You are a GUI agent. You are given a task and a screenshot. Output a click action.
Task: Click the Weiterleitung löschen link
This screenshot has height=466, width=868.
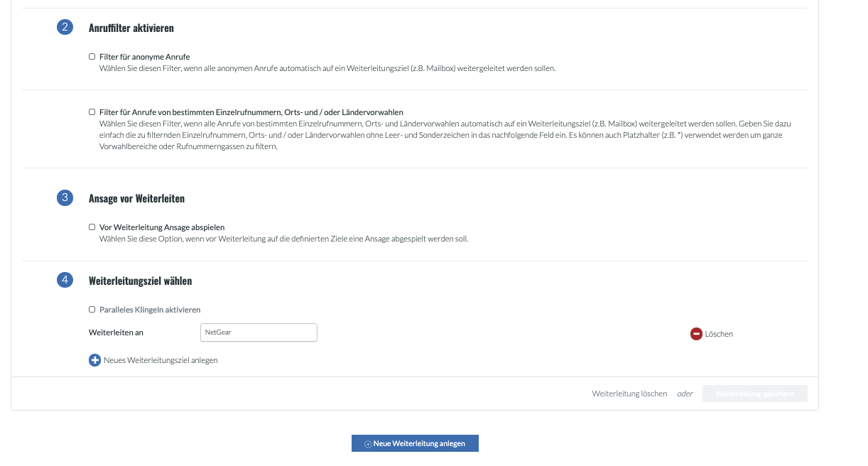coord(629,394)
